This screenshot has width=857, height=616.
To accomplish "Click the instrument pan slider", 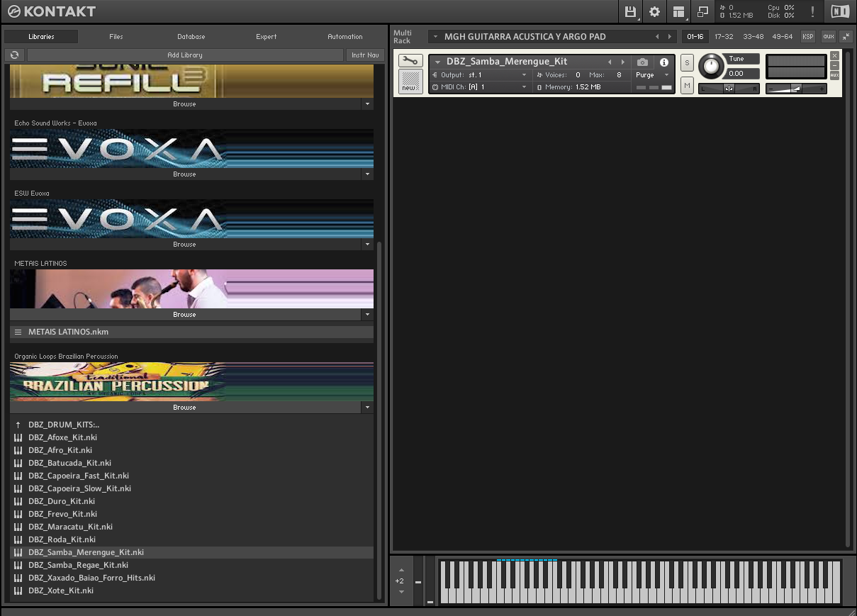I will (729, 89).
